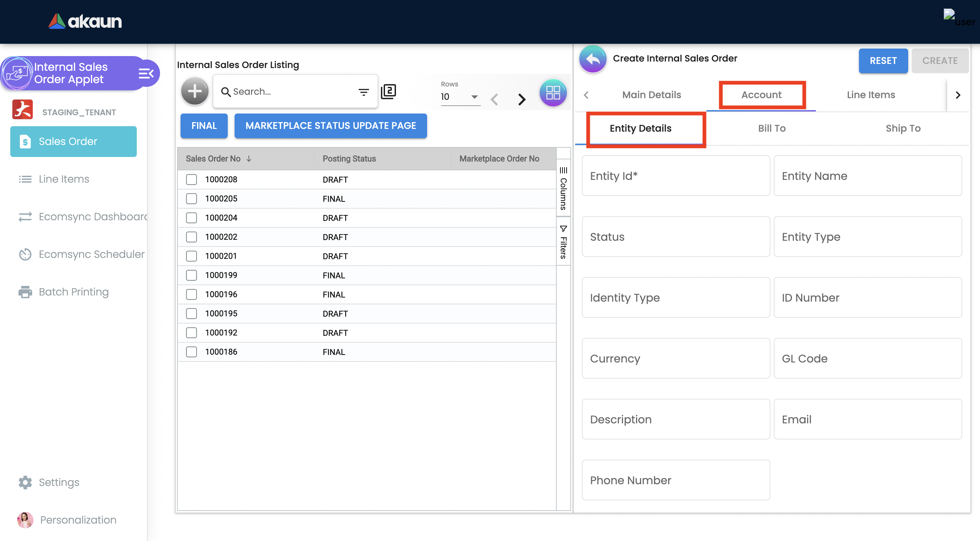
Task: Click into the Entity Id field
Action: (675, 176)
